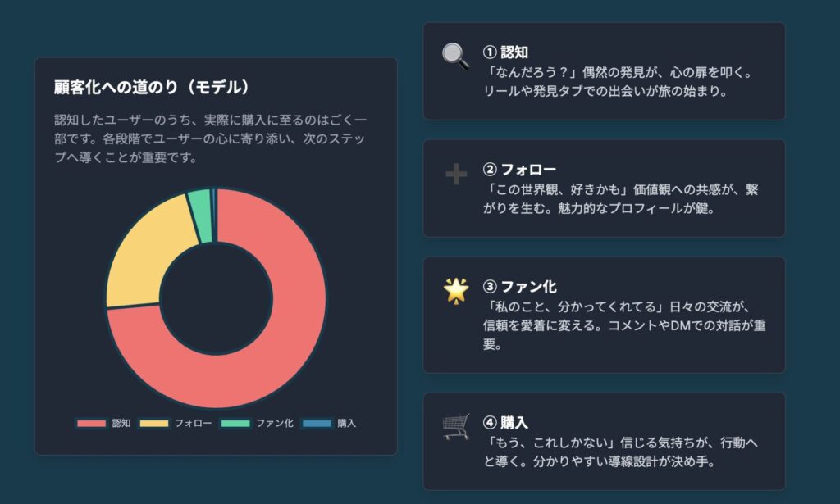This screenshot has width=840, height=504.
Task: Click the small green ファン化 donut segment
Action: 201,216
